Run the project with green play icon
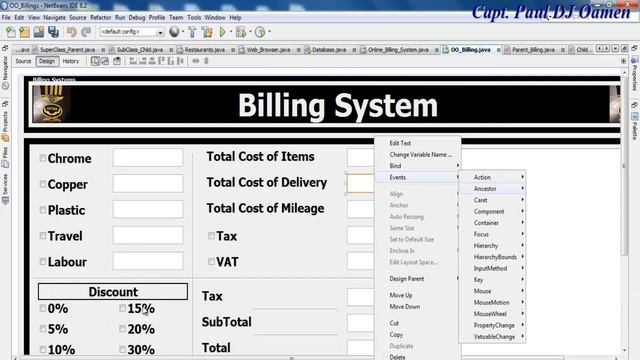640x360 pixels. pos(222,32)
